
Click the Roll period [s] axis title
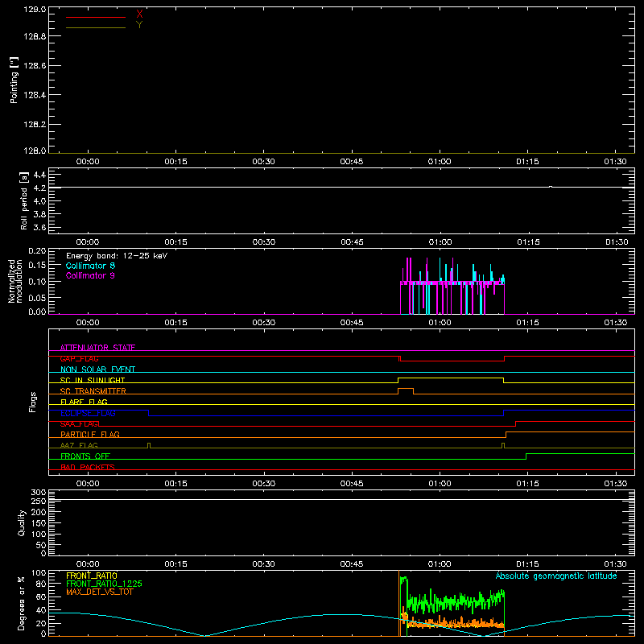tap(24, 200)
